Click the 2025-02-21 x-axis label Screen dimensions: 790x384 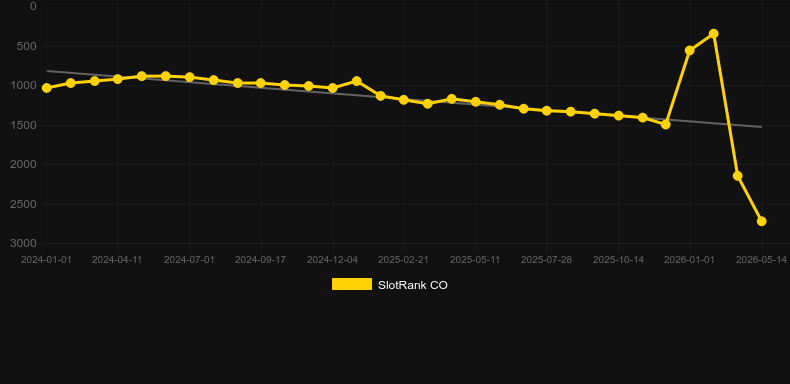(x=404, y=260)
